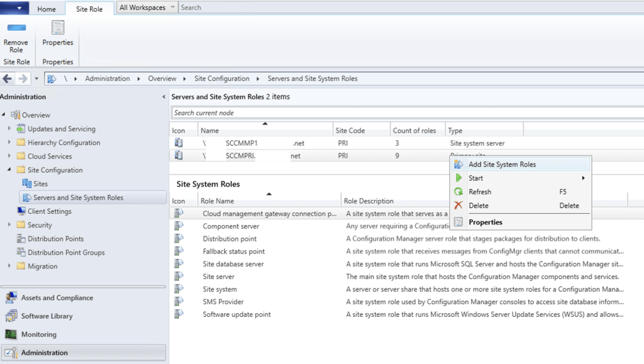
Task: Click Distribution Point Groups node
Action: coord(66,253)
